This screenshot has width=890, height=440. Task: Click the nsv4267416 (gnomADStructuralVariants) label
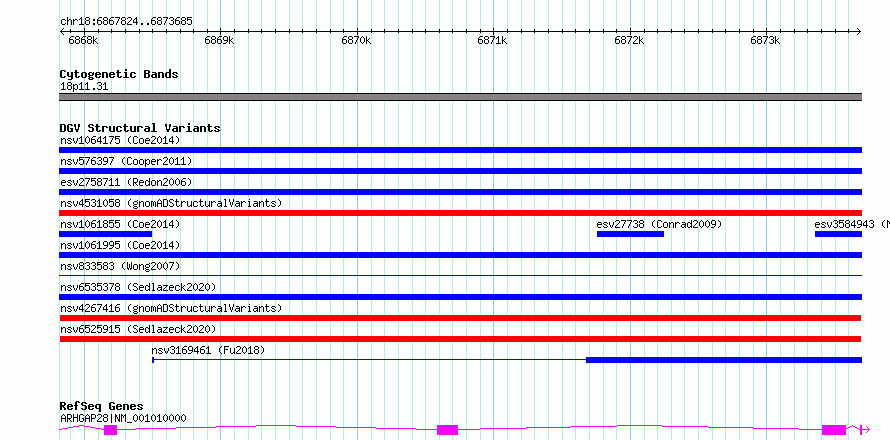pos(171,308)
